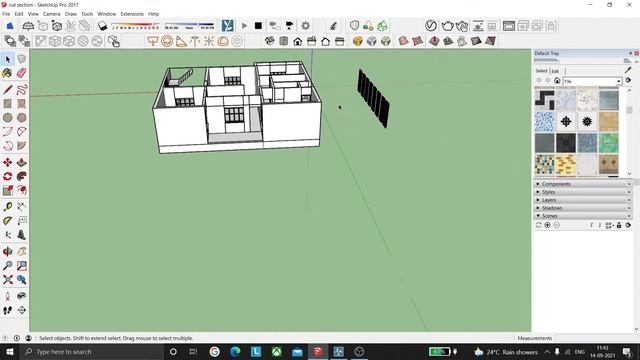Viewport: 640px width, 360px height.
Task: Click the Remove Scene minus button
Action: (556, 225)
